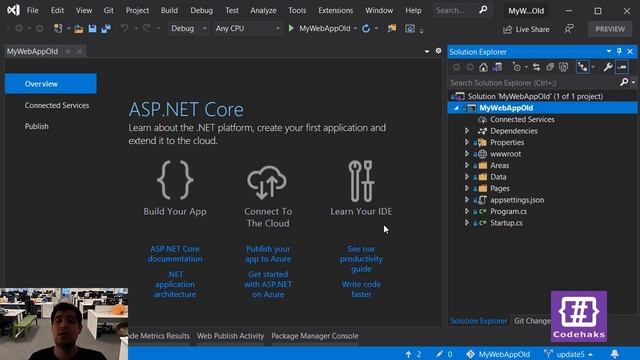640x360 pixels.
Task: Click the Learn Your IDE tools icon
Action: pyautogui.click(x=361, y=181)
